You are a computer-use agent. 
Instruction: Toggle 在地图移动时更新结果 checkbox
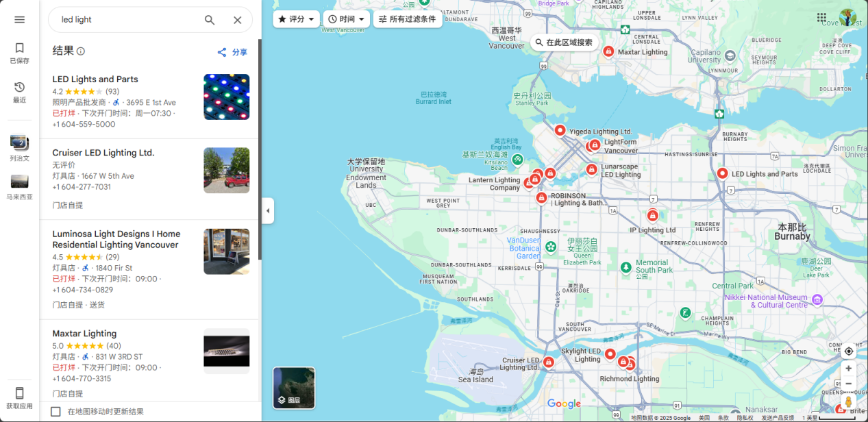pyautogui.click(x=56, y=412)
